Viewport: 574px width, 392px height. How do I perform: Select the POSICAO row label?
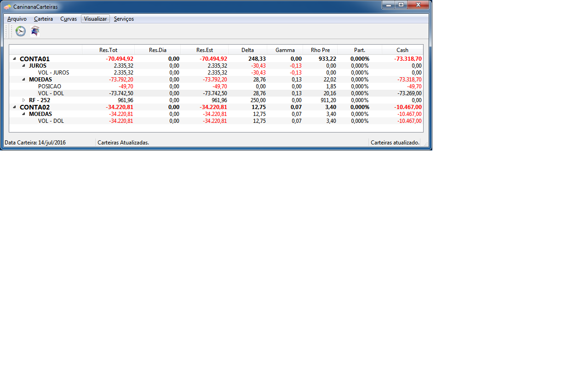pyautogui.click(x=50, y=86)
